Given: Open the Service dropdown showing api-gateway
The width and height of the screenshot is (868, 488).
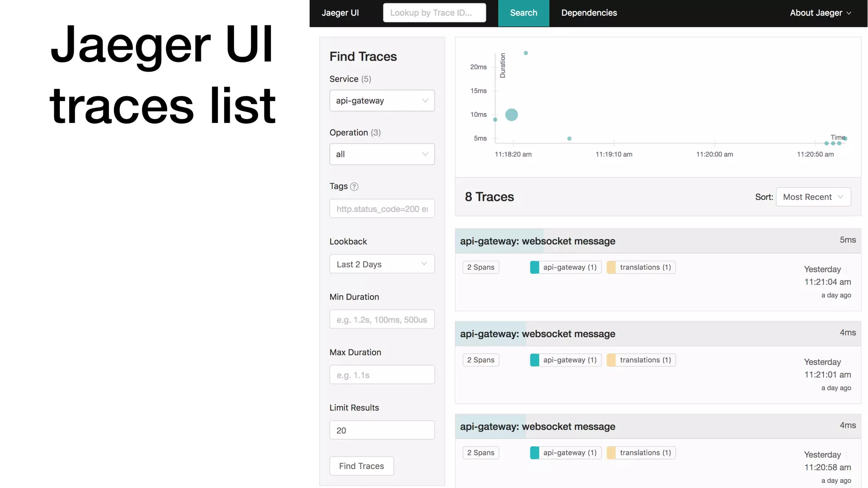Looking at the screenshot, I should coord(382,100).
